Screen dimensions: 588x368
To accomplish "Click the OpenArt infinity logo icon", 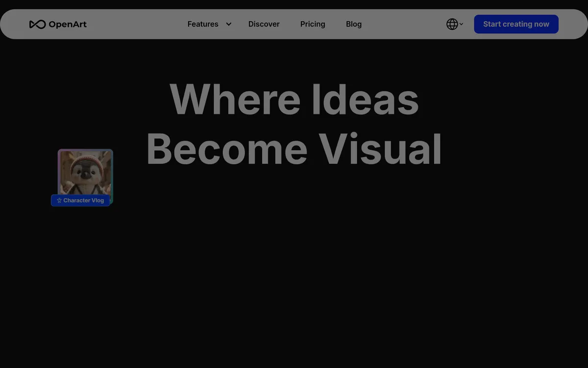I will (37, 24).
